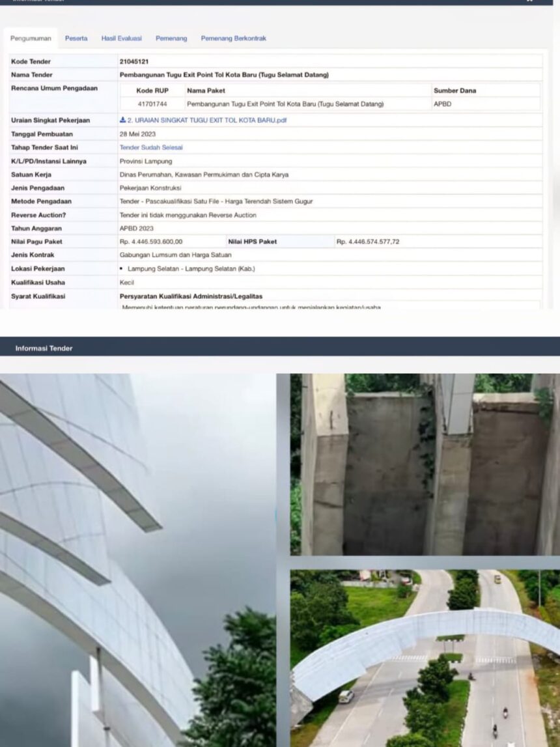Click the Tender Sudah Selesai link
The height and width of the screenshot is (747, 560).
(x=151, y=148)
